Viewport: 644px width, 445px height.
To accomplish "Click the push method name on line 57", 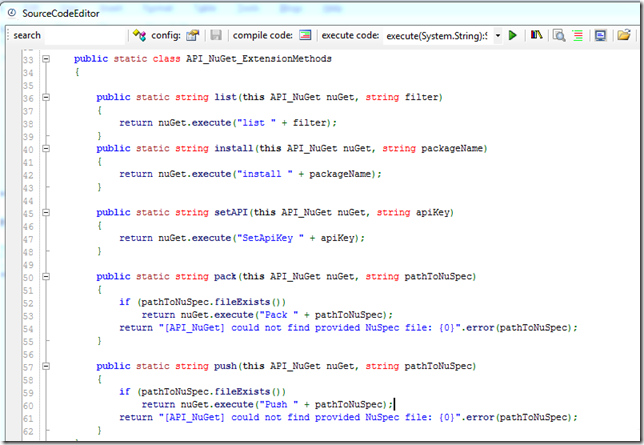I will pyautogui.click(x=225, y=366).
